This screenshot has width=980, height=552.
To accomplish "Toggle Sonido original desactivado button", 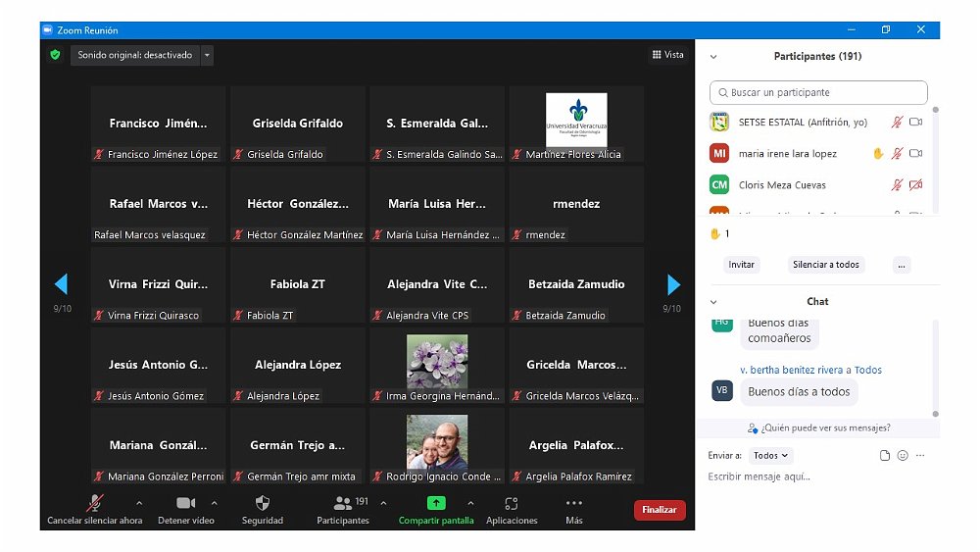I will click(134, 55).
